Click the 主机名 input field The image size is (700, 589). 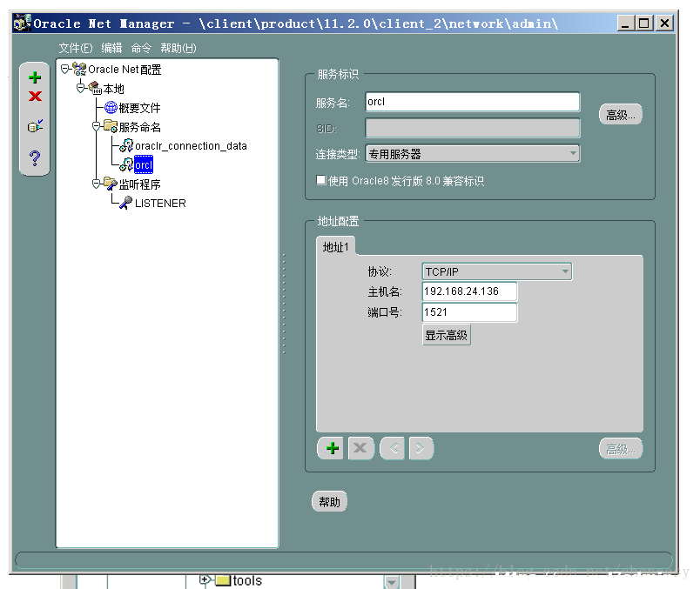tap(469, 291)
